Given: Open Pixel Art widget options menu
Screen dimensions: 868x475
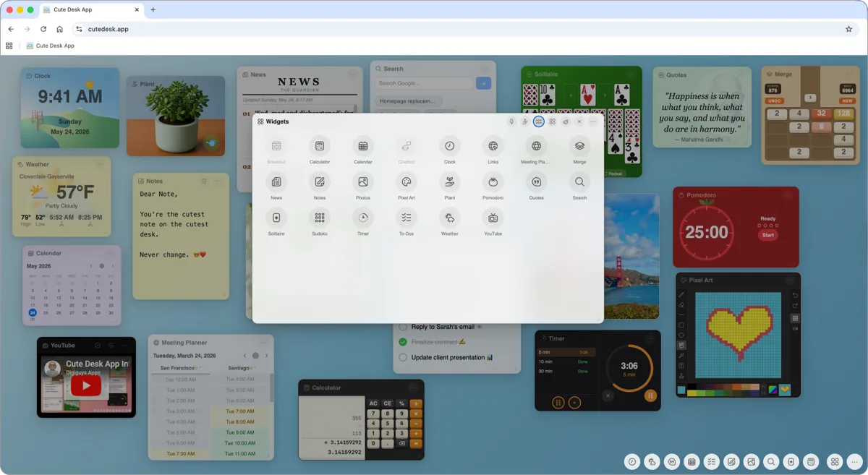Looking at the screenshot, I should [x=790, y=280].
